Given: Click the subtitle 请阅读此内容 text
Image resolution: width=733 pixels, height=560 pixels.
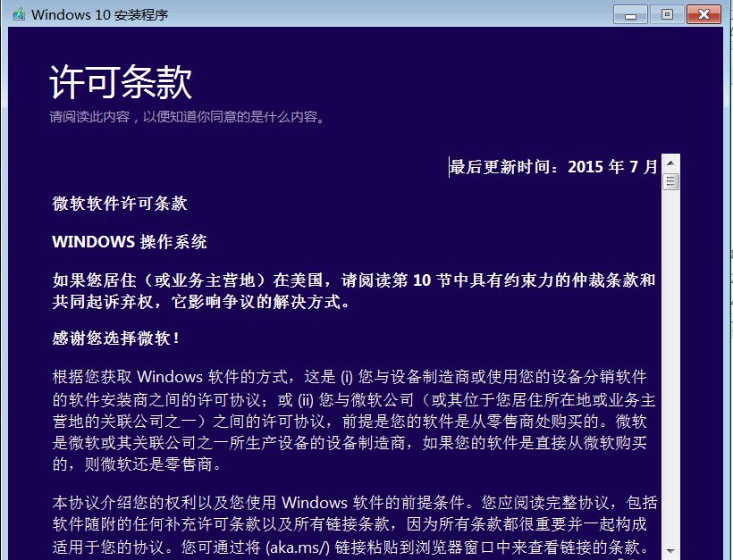Looking at the screenshot, I should point(187,116).
